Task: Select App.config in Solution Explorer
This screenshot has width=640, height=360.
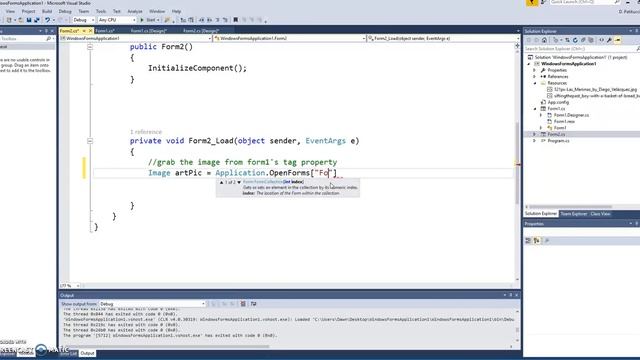Action: pyautogui.click(x=558, y=102)
